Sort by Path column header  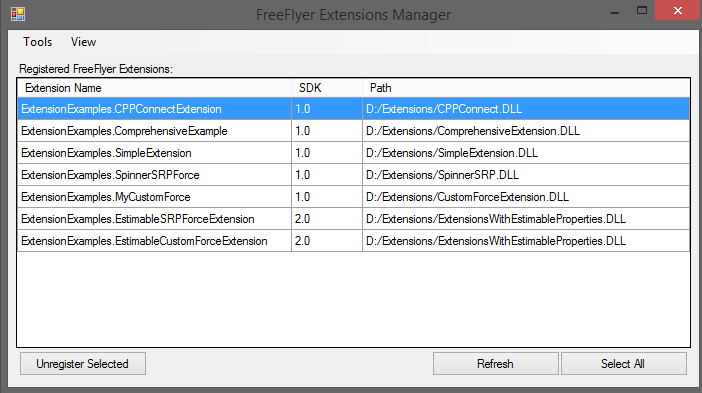[526, 88]
